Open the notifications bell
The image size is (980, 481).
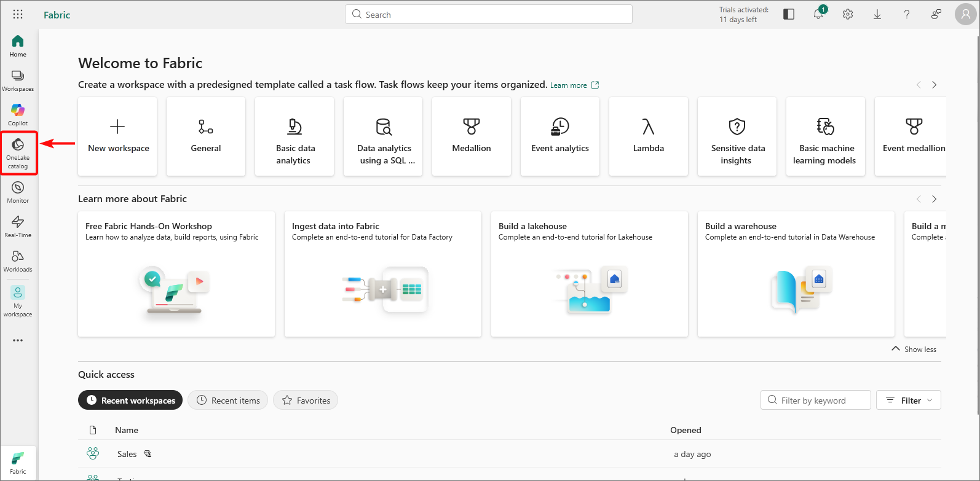pyautogui.click(x=818, y=14)
